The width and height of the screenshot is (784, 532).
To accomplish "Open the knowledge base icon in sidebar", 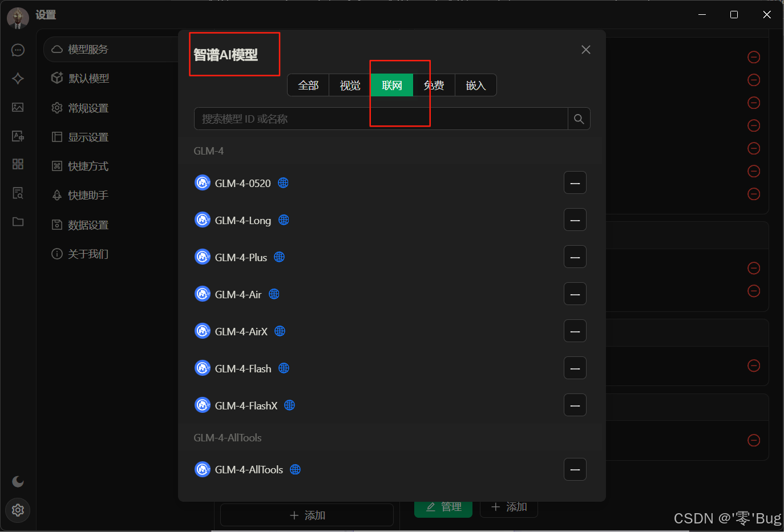I will 18,193.
